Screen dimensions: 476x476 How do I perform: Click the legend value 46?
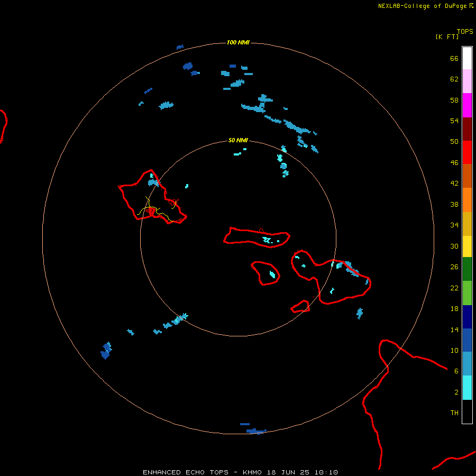coord(454,163)
